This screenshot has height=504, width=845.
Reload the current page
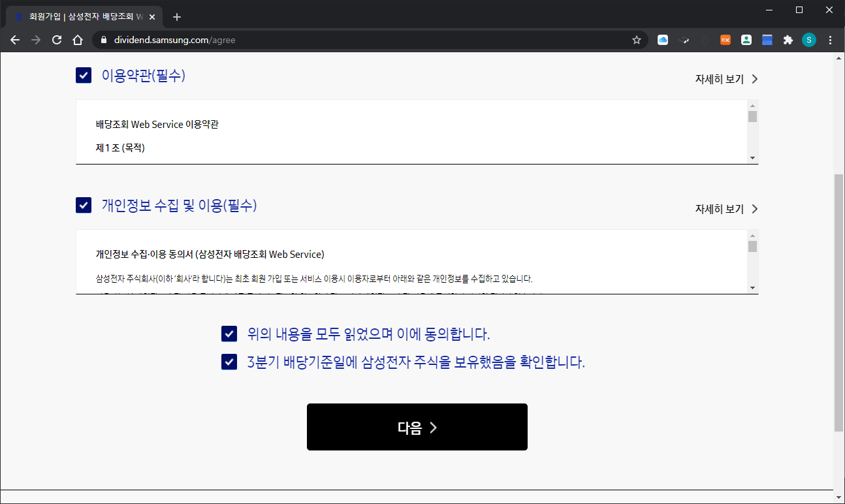[57, 40]
